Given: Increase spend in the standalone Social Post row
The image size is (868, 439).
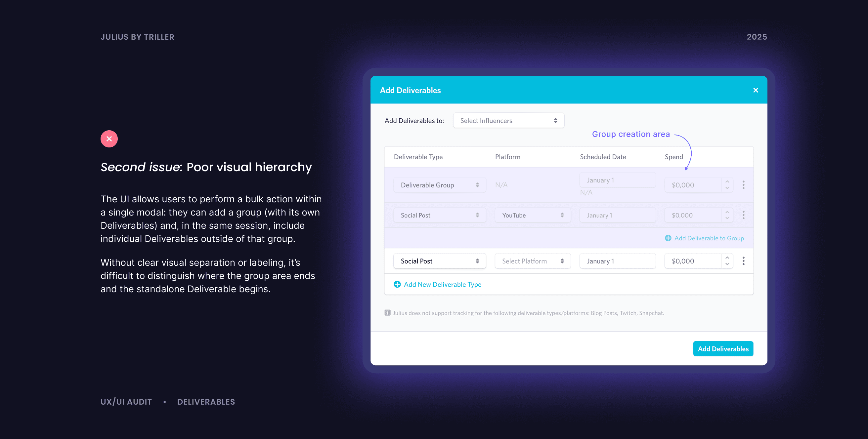Looking at the screenshot, I should 727,258.
